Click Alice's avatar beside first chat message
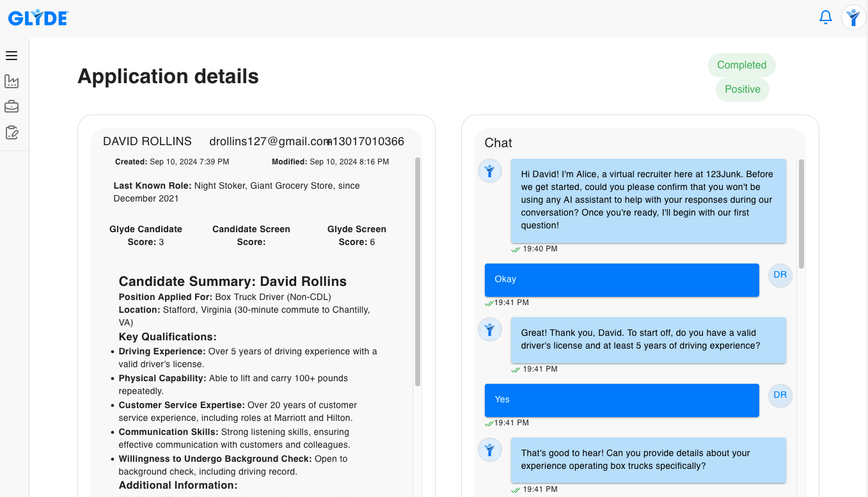Image resolution: width=868 pixels, height=497 pixels. [x=490, y=171]
